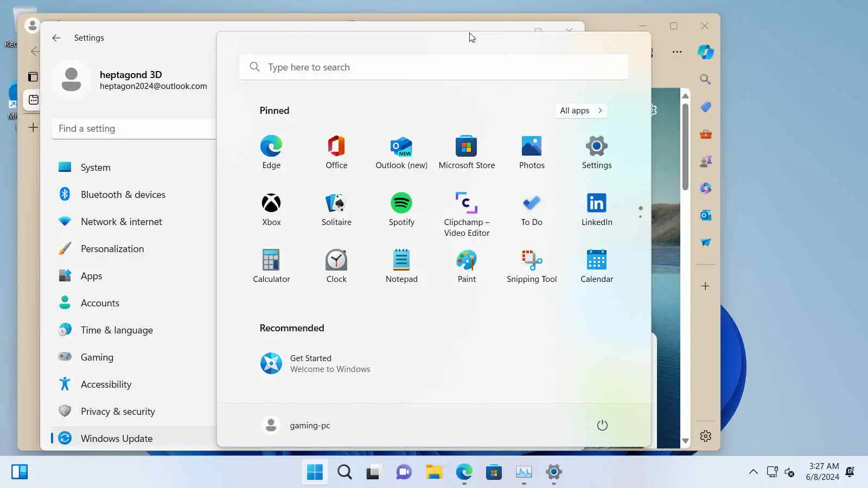Open Settings from the Start menu pinned grid

click(x=597, y=152)
